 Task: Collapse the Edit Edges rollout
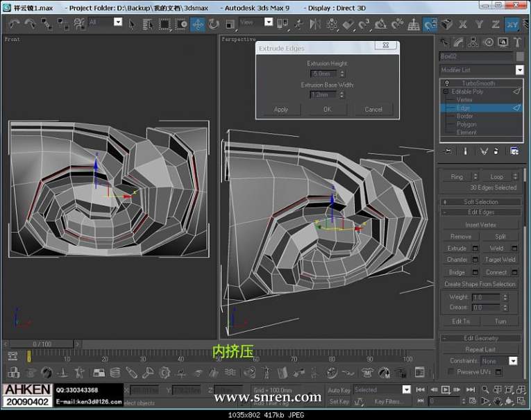click(481, 212)
